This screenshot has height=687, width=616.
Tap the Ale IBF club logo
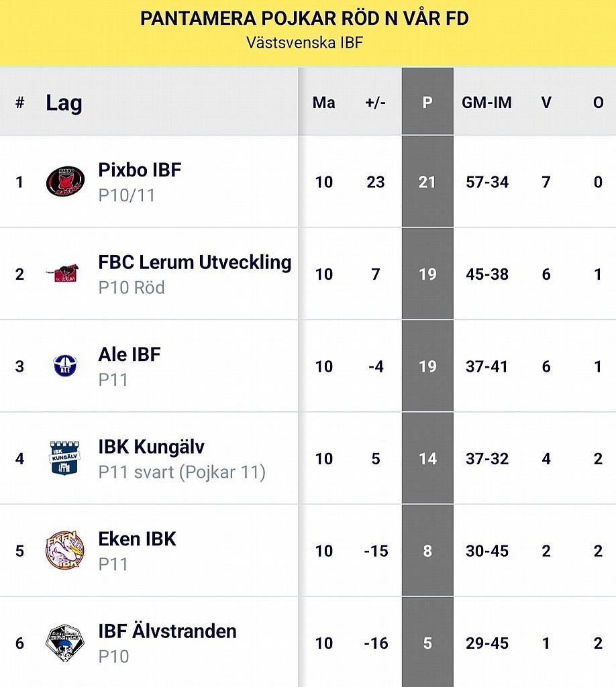(x=65, y=366)
